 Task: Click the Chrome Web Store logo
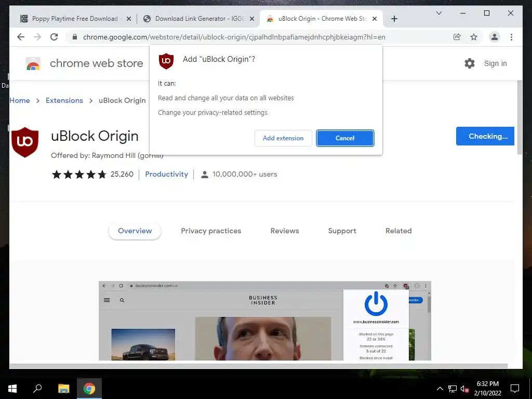coord(33,63)
